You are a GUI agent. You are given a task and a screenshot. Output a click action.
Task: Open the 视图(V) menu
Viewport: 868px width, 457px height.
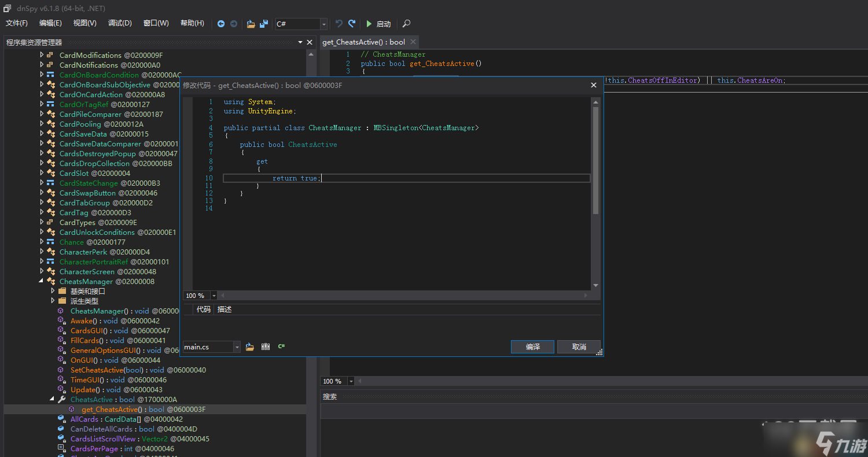click(85, 23)
